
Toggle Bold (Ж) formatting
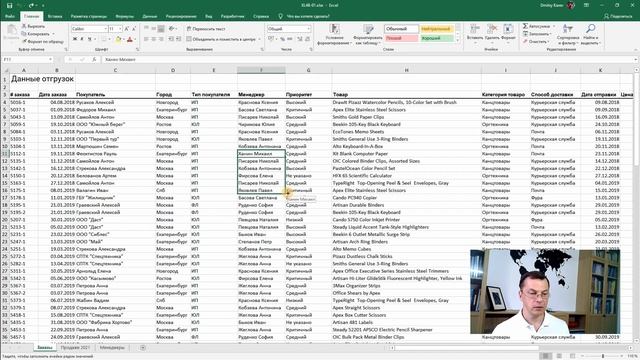(x=75, y=39)
